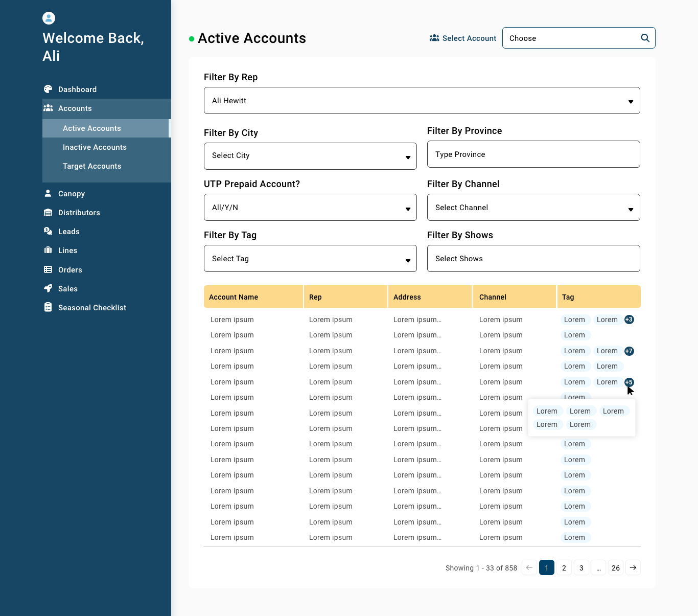
Task: Click the Leads chat icon
Action: (48, 231)
